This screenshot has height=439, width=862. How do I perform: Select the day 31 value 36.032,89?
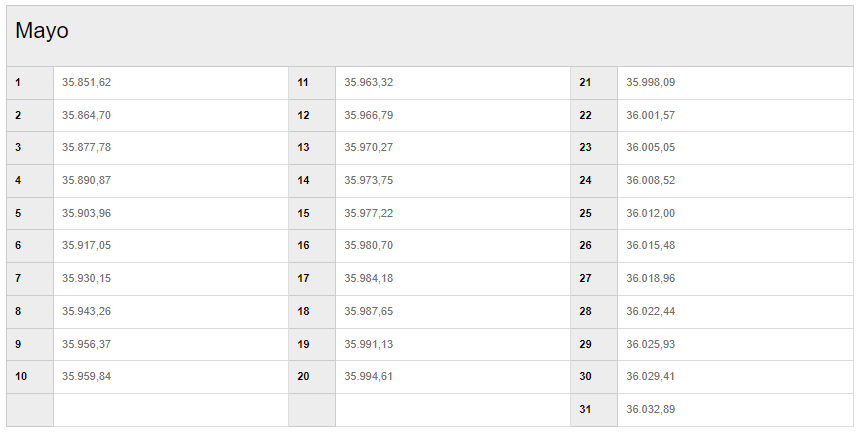(x=650, y=409)
